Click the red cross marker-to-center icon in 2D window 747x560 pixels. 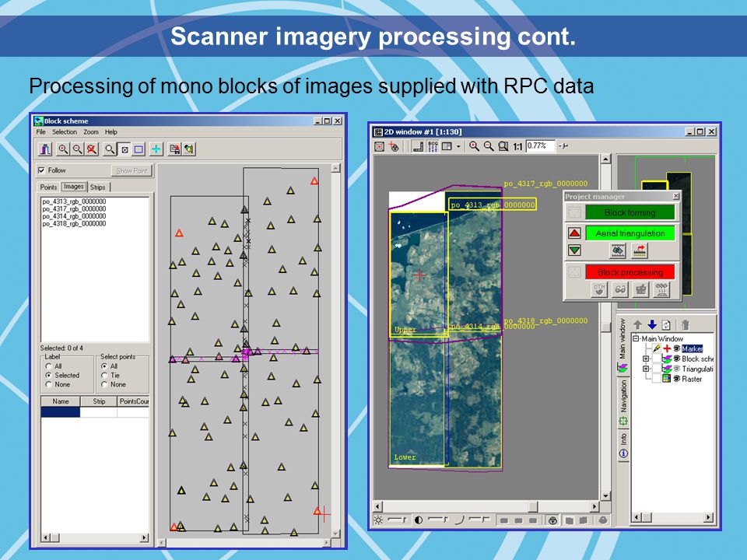394,146
